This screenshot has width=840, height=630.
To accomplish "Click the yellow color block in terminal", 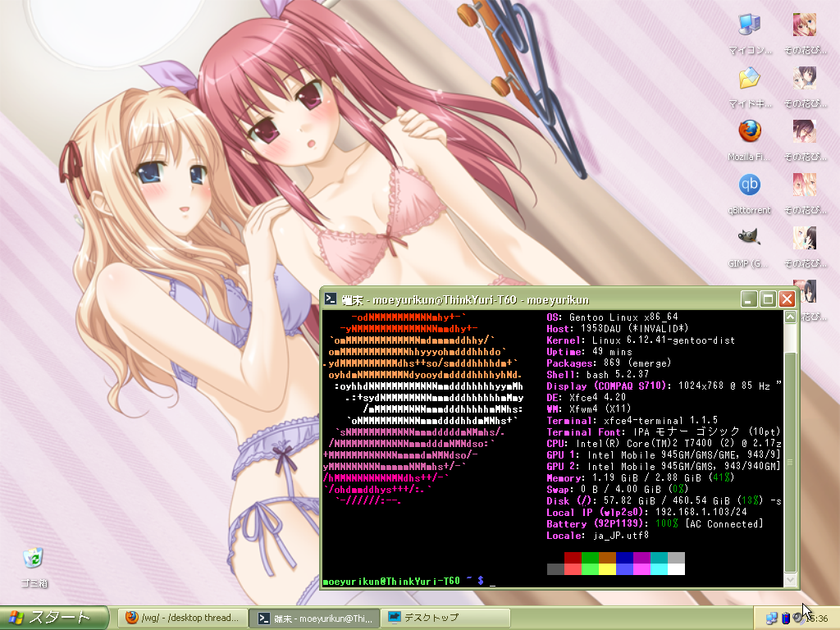I will coord(607,569).
